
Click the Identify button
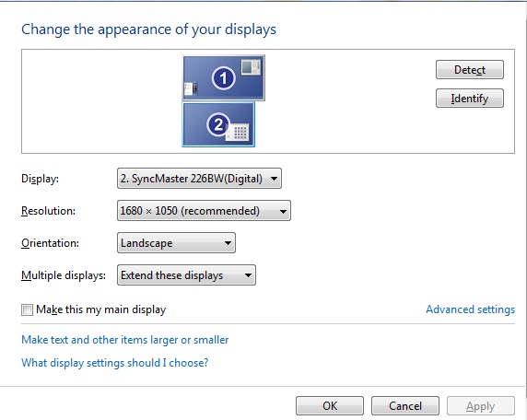(x=470, y=99)
